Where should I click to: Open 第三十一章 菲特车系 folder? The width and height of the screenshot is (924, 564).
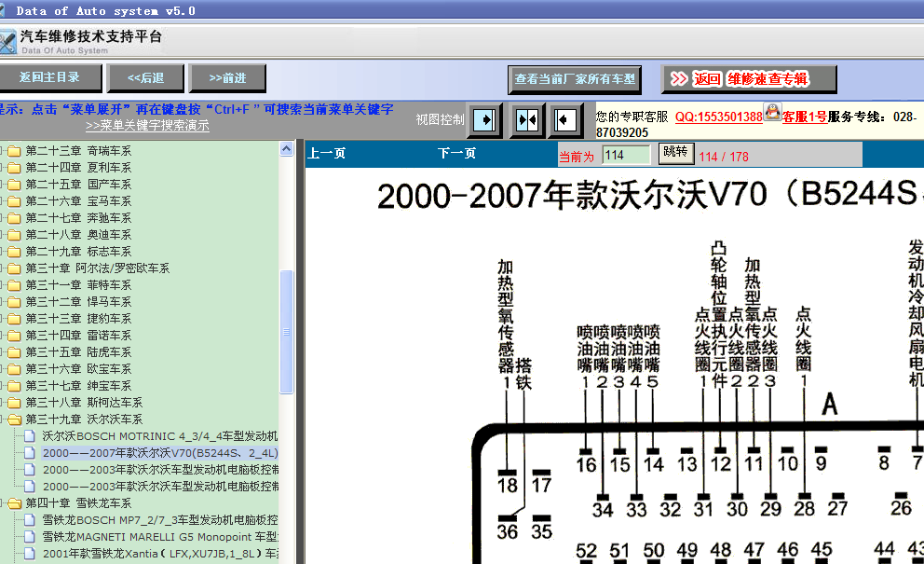[x=78, y=285]
